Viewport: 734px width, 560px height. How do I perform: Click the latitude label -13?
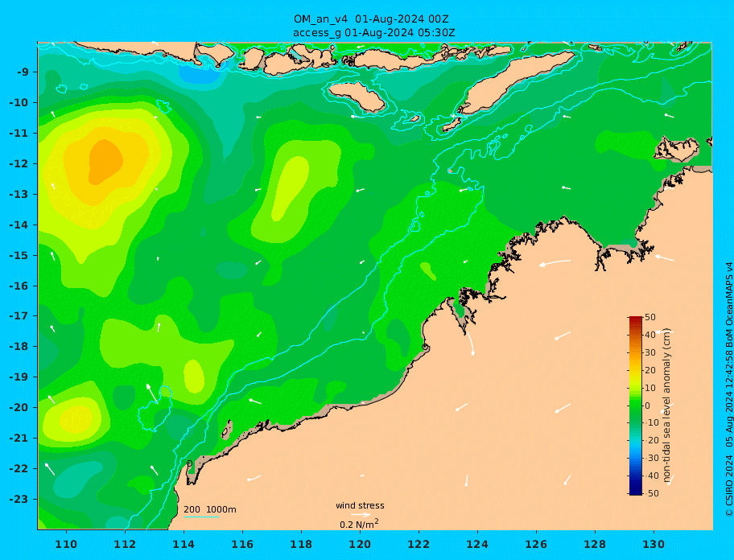(x=19, y=194)
